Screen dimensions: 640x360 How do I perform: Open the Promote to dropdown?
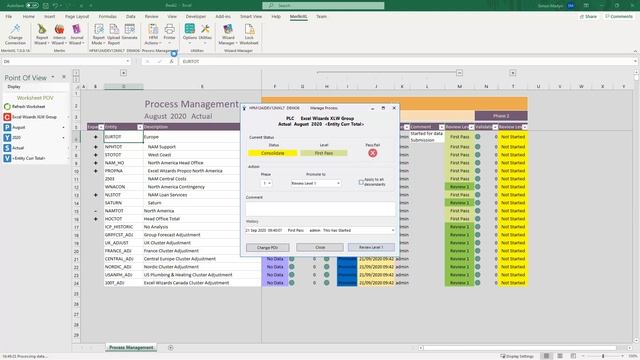(338, 183)
